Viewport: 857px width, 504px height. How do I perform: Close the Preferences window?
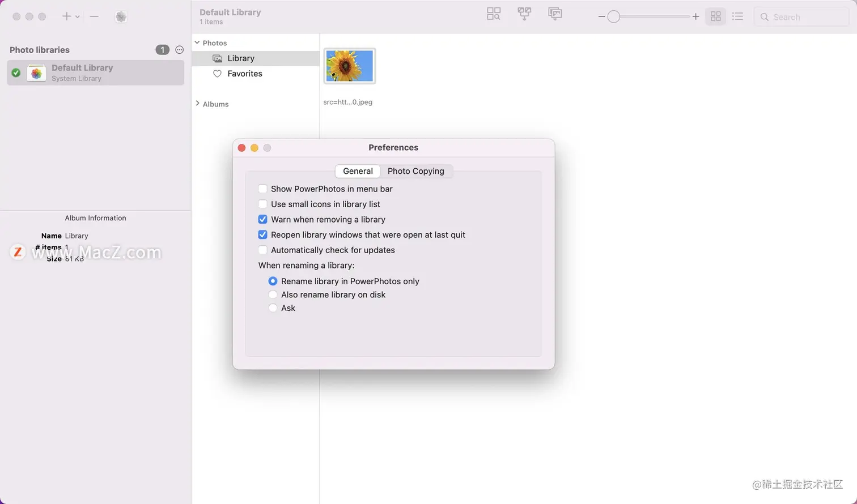[241, 148]
